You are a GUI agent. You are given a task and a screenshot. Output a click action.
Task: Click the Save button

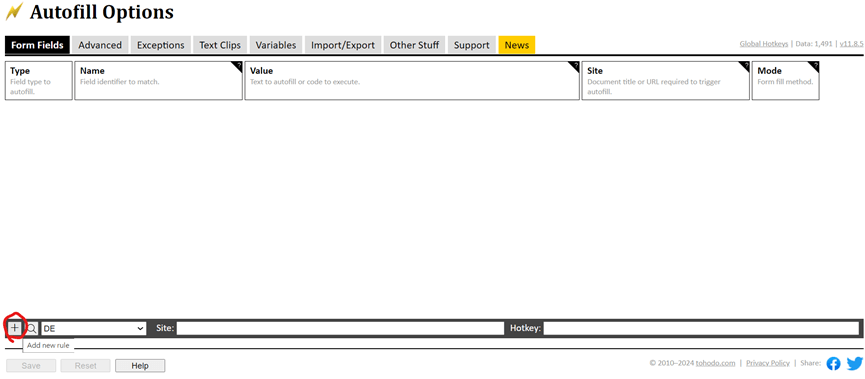coord(31,366)
